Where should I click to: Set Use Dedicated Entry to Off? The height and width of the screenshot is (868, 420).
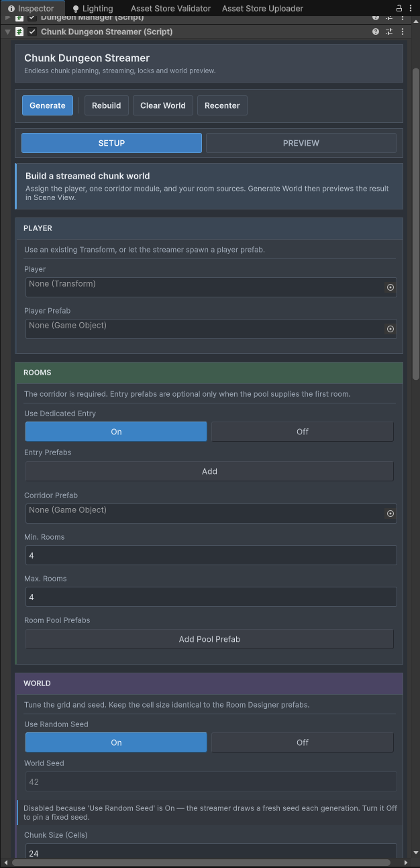(302, 432)
